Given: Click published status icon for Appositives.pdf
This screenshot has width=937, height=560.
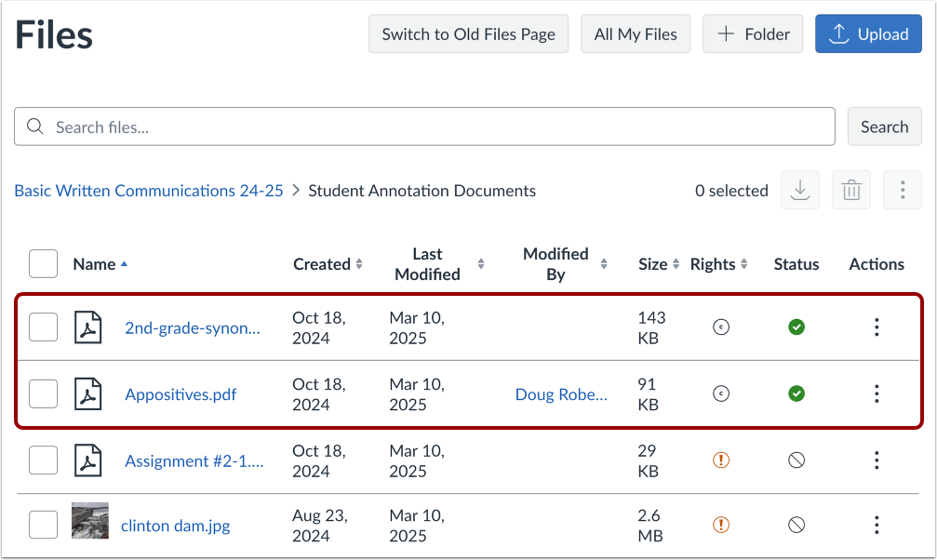Looking at the screenshot, I should (x=796, y=393).
